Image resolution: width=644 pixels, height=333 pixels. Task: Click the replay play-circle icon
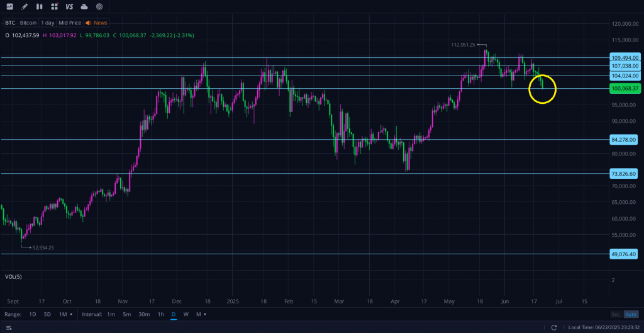click(x=99, y=6)
